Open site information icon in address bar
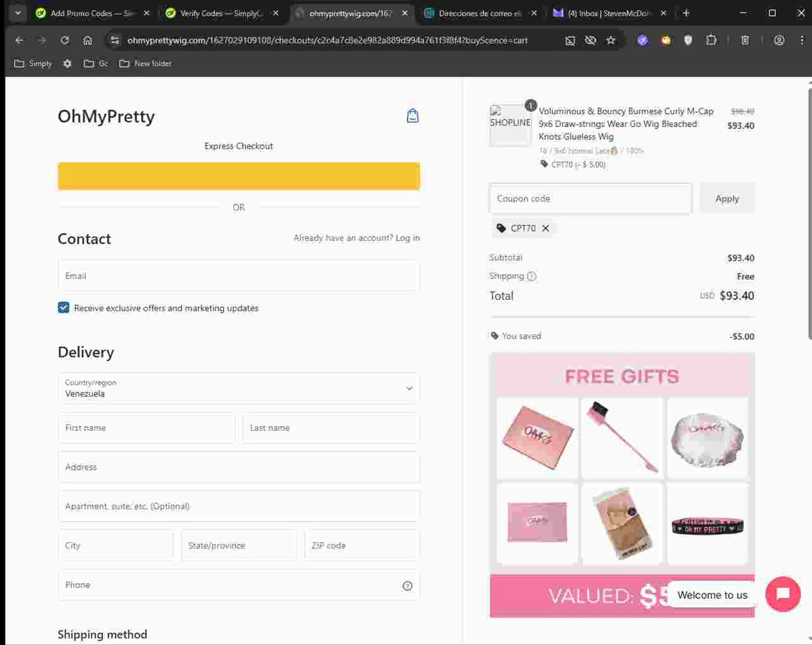Image resolution: width=812 pixels, height=645 pixels. click(114, 40)
